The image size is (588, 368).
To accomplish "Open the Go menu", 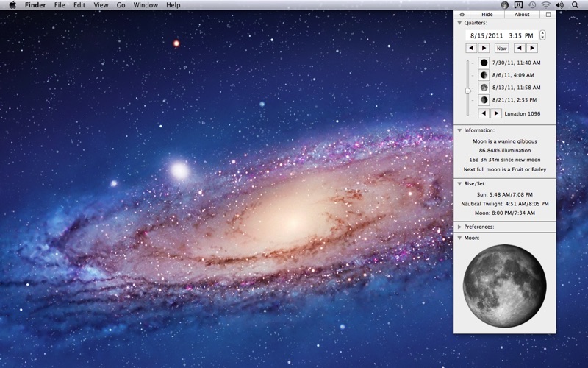I will (x=121, y=5).
